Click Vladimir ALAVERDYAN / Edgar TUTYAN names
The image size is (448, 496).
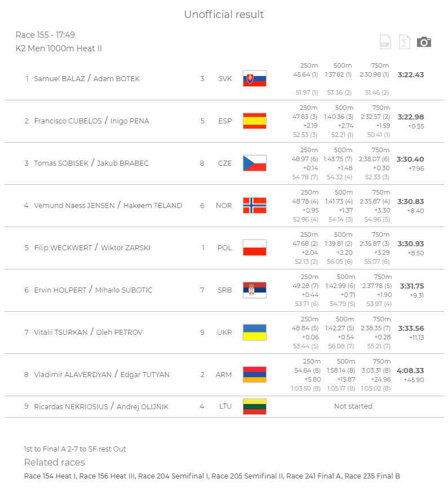tap(102, 374)
